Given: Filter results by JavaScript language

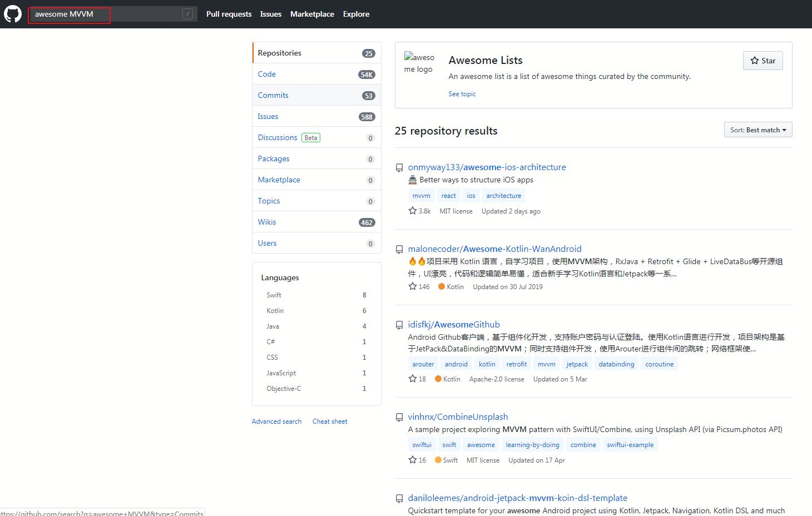Looking at the screenshot, I should click(316, 373).
